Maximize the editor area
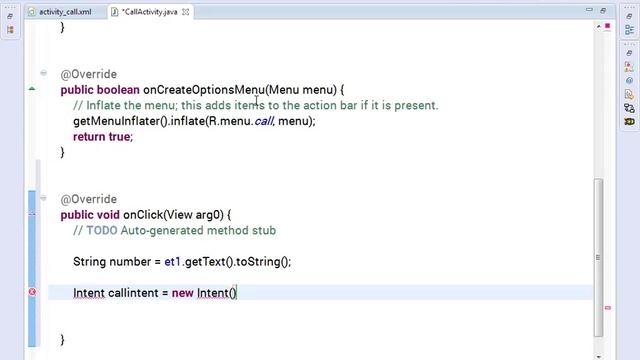This screenshot has height=360, width=640. pyautogui.click(x=603, y=10)
